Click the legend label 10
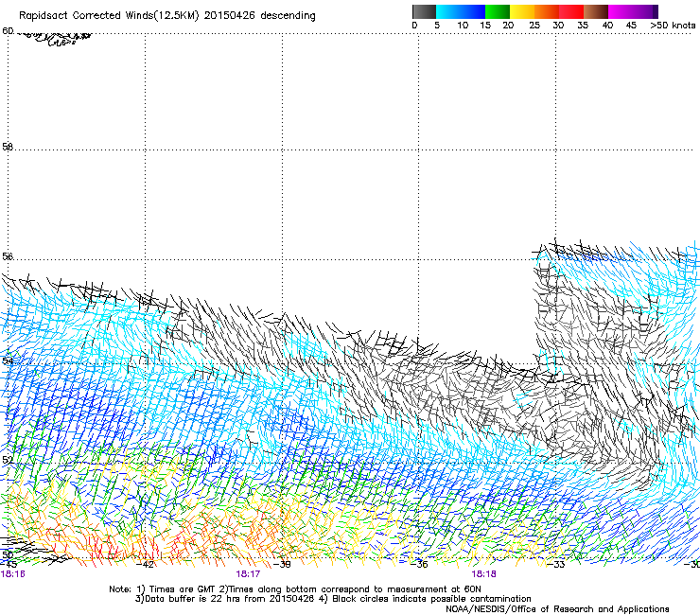Image resolution: width=700 pixels, height=615 pixels. point(463,26)
